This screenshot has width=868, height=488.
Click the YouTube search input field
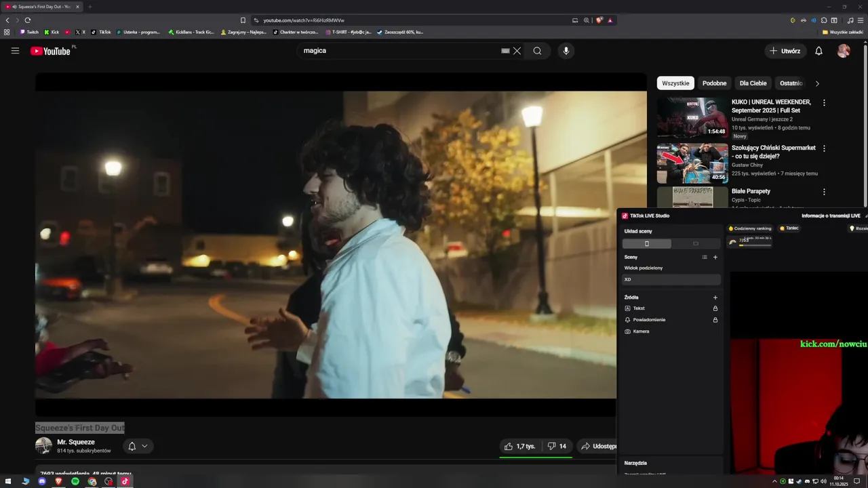click(400, 51)
